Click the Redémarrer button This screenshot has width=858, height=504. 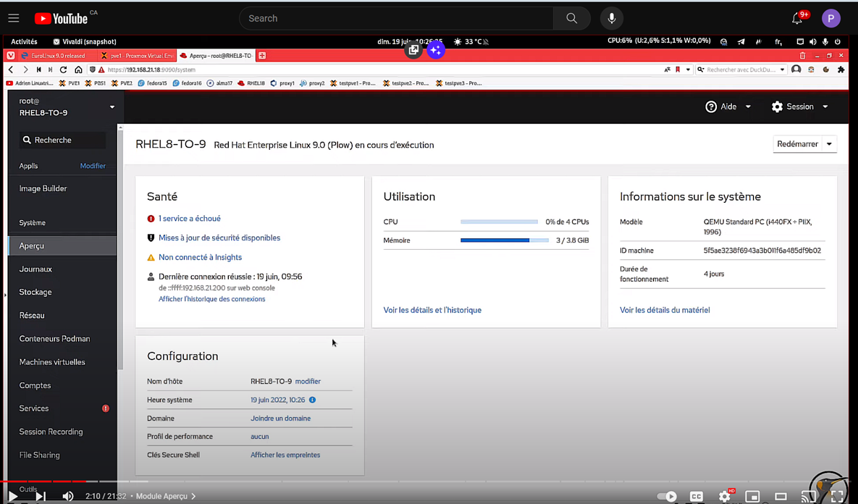pos(797,144)
